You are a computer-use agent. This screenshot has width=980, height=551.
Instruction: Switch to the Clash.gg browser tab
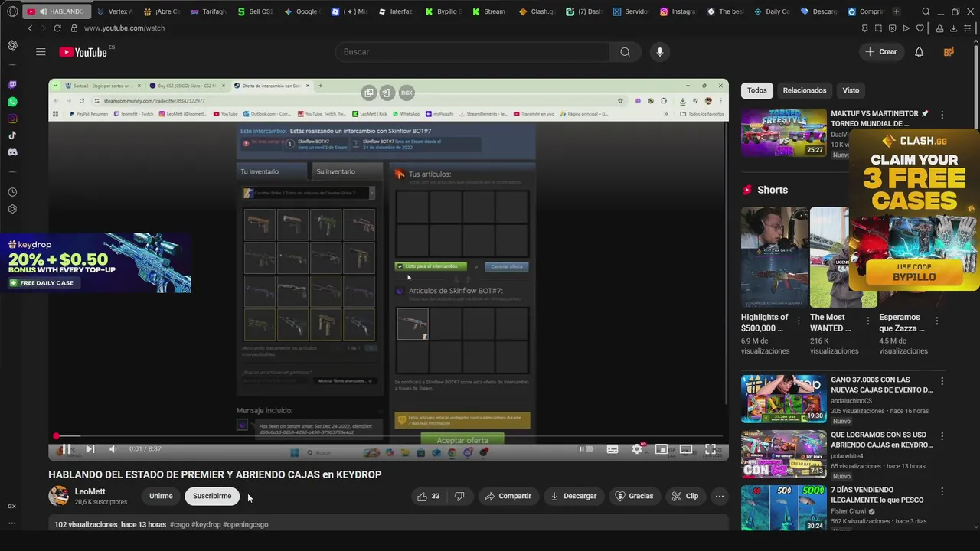point(537,11)
